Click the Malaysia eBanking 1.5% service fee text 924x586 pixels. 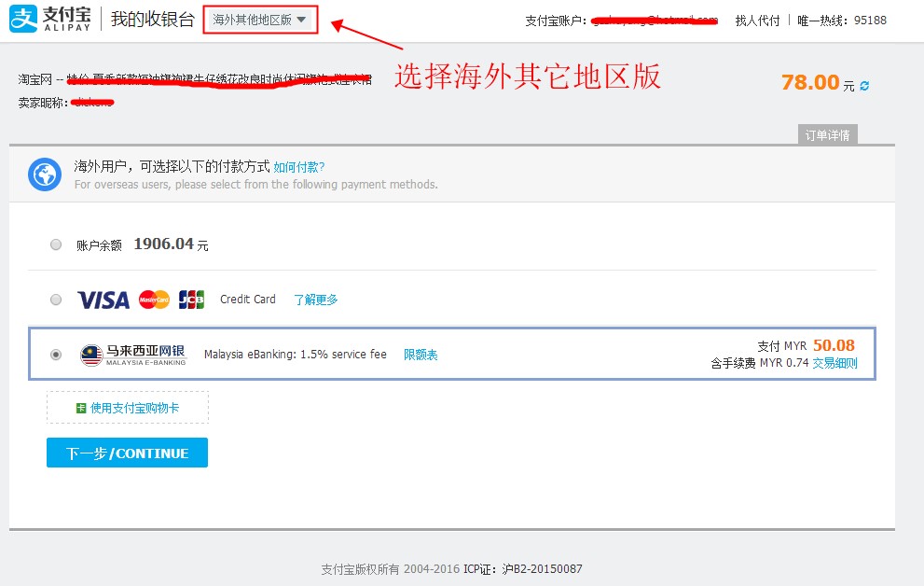click(x=296, y=355)
